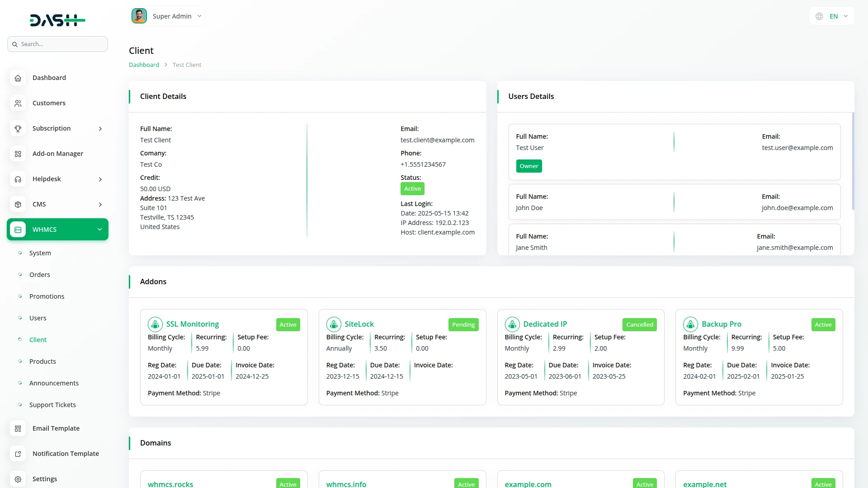Click the Dashboard breadcrumb link

point(144,65)
